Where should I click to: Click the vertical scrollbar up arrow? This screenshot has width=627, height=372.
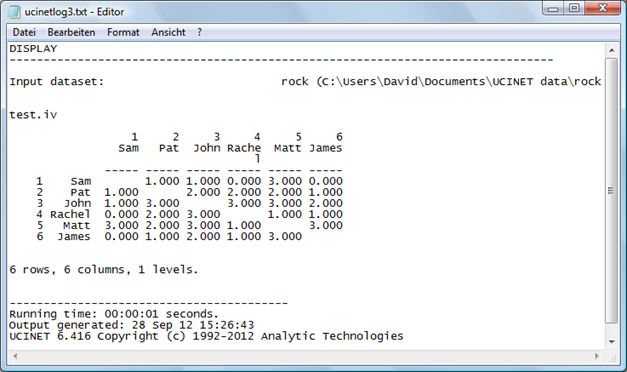point(611,50)
